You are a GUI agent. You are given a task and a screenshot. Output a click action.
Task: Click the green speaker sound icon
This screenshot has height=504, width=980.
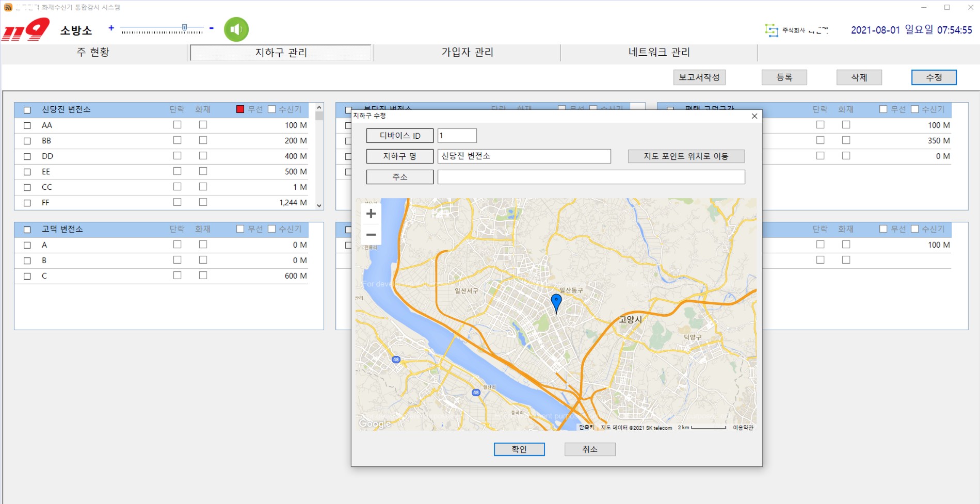click(236, 29)
